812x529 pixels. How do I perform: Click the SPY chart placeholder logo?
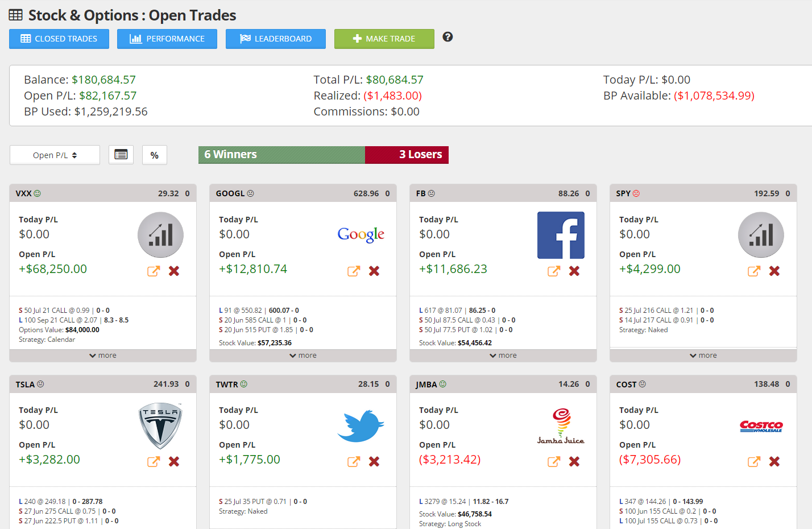761,235
